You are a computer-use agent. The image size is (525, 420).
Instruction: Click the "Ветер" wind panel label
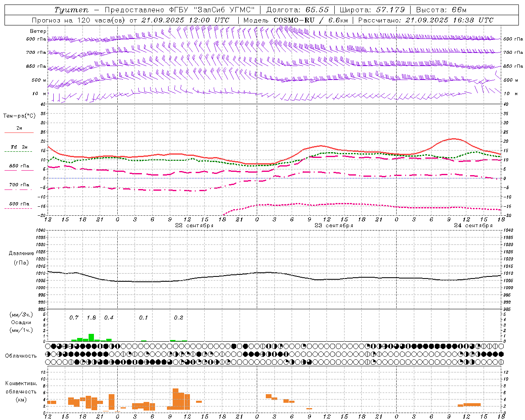pos(38,31)
